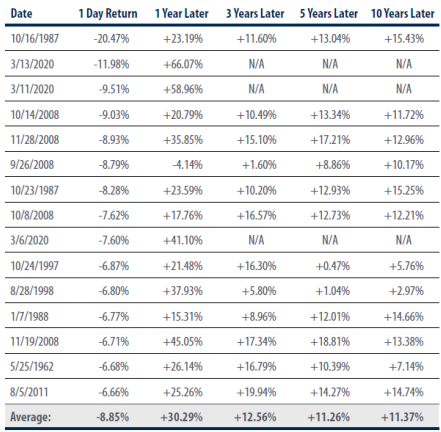Click the Date column header

pos(21,14)
